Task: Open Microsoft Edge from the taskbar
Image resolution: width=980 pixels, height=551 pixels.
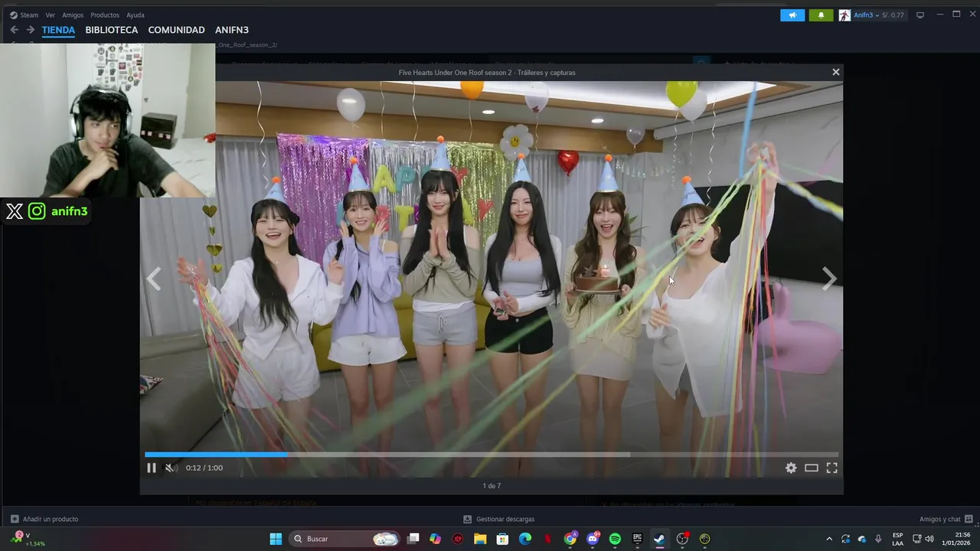Action: [x=525, y=539]
